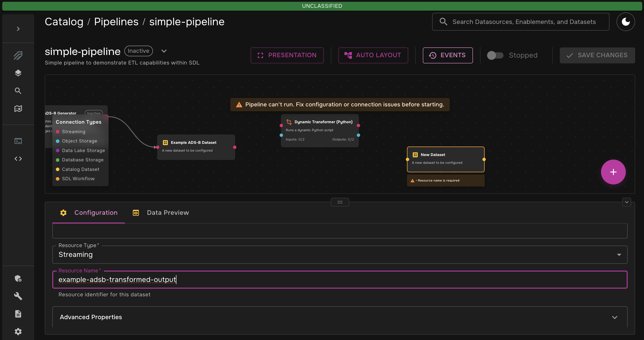The width and height of the screenshot is (644, 340).
Task: Click the SDL Workflow legend entry
Action: (x=75, y=179)
